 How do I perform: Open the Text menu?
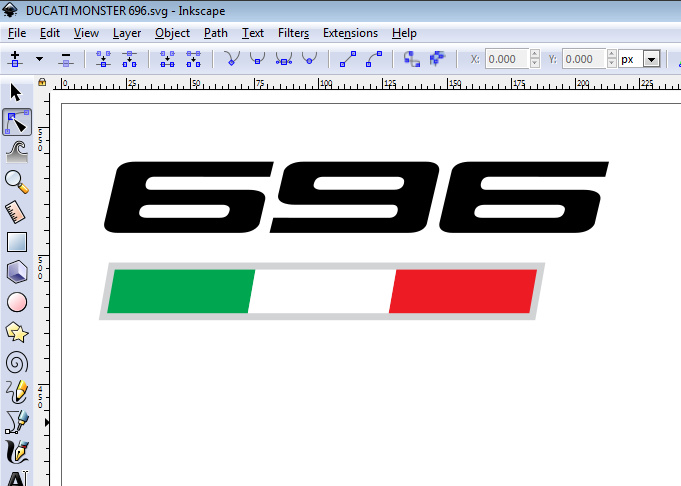pos(253,33)
